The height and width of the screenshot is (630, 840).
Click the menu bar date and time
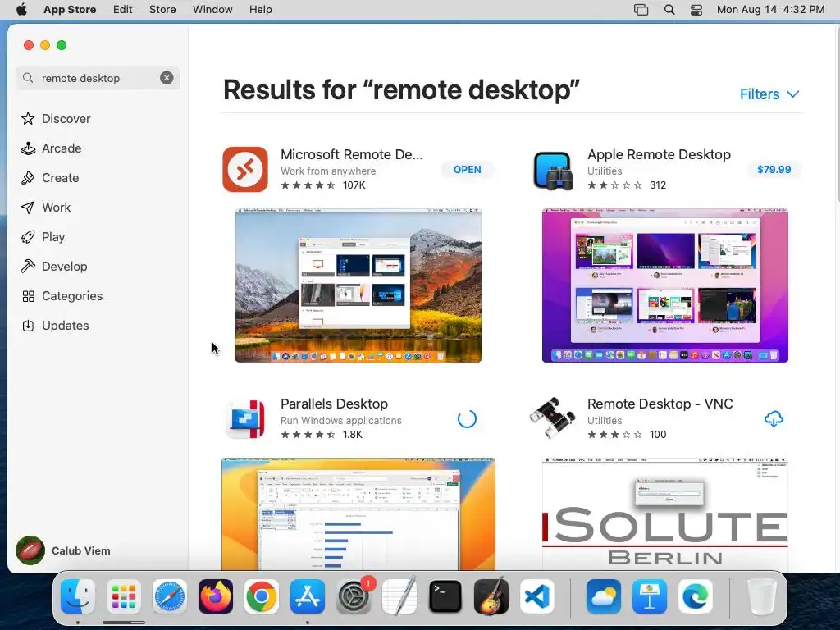770,9
